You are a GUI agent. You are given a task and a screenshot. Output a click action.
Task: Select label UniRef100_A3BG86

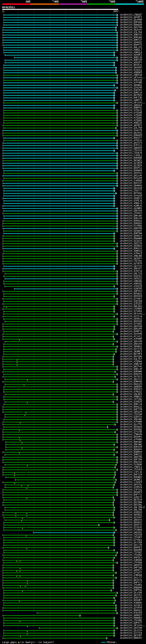tap(131, 560)
